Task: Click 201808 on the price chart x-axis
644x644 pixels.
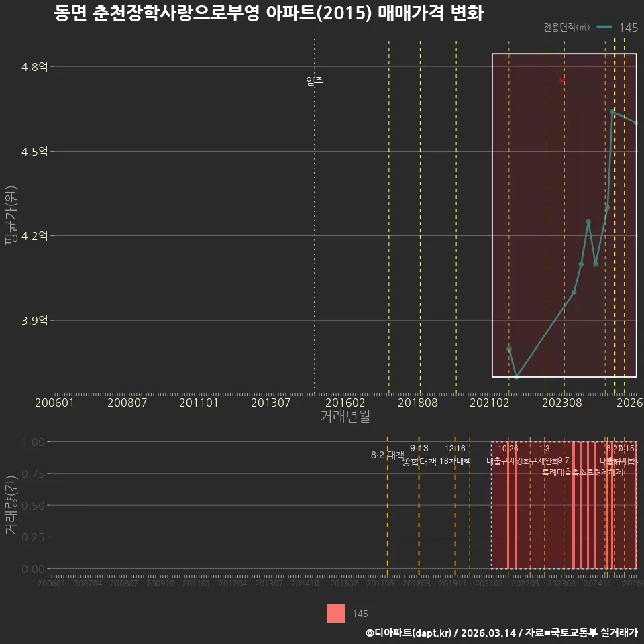Action: (418, 402)
